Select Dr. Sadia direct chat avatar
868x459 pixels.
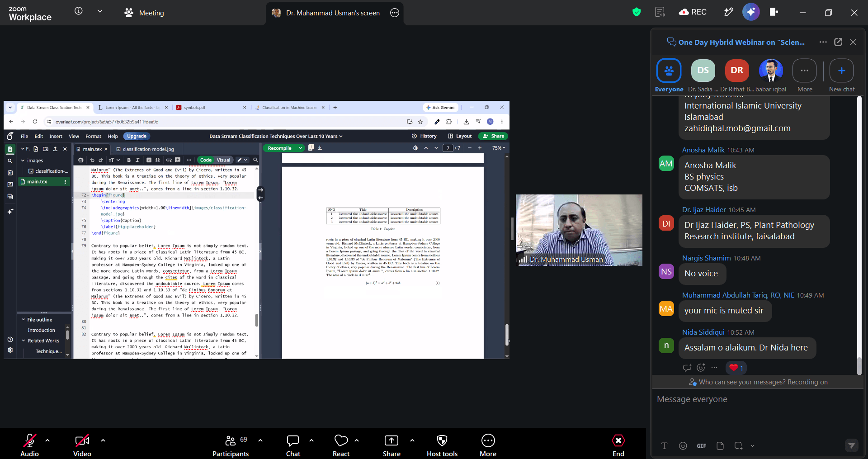pos(703,75)
